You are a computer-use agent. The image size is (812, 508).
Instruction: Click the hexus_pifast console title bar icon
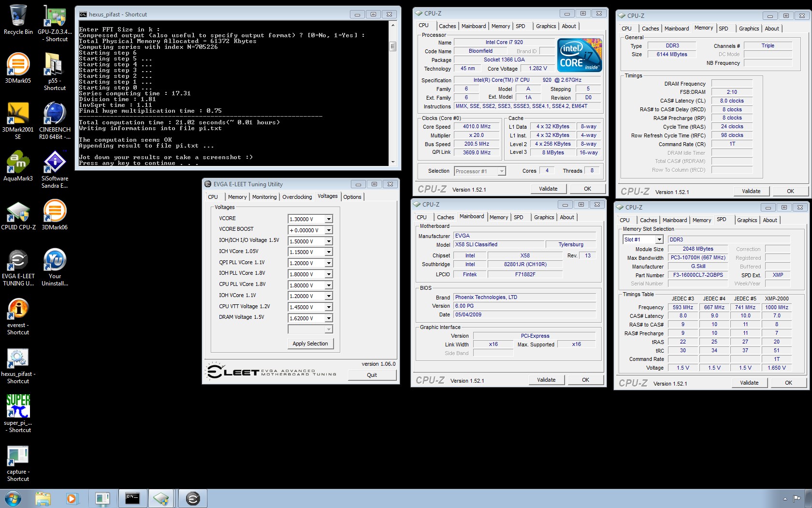(x=83, y=15)
